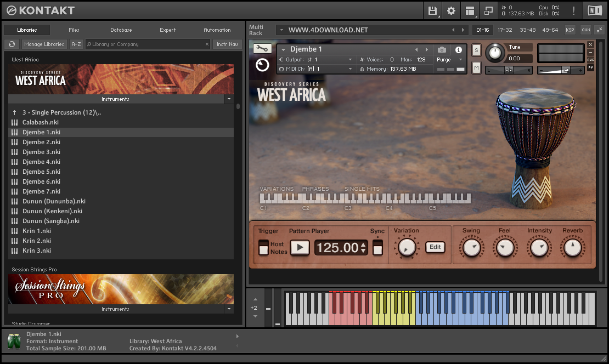Select next instrument arrow for Djembe 1

[426, 50]
